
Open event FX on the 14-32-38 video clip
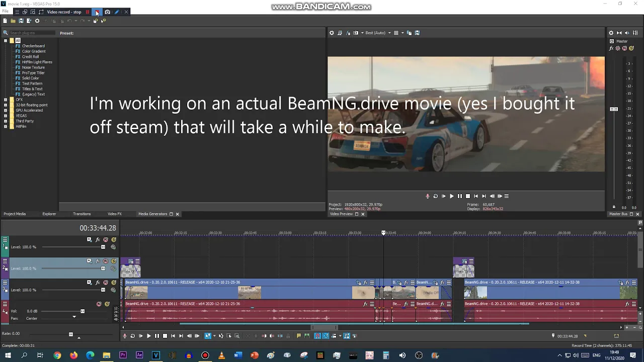[627, 283]
